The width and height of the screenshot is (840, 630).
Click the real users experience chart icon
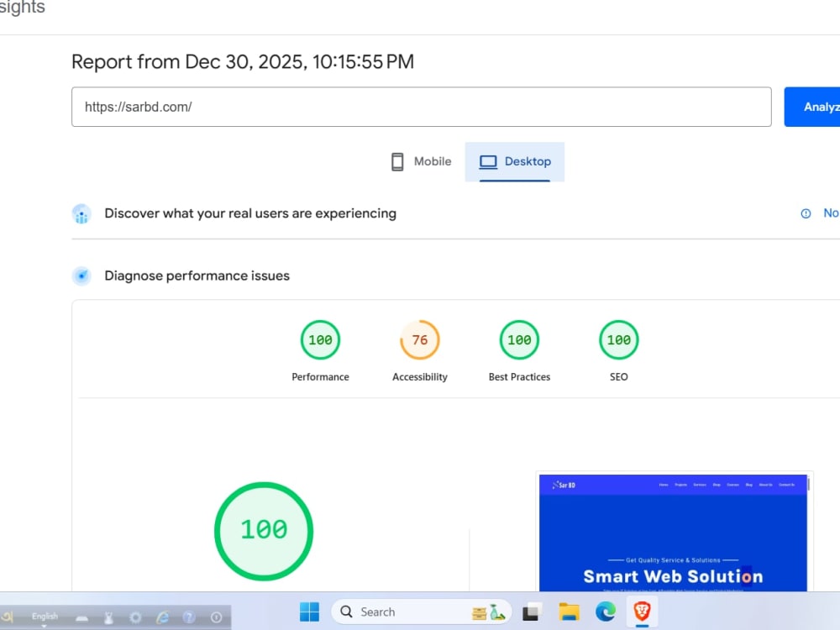81,213
